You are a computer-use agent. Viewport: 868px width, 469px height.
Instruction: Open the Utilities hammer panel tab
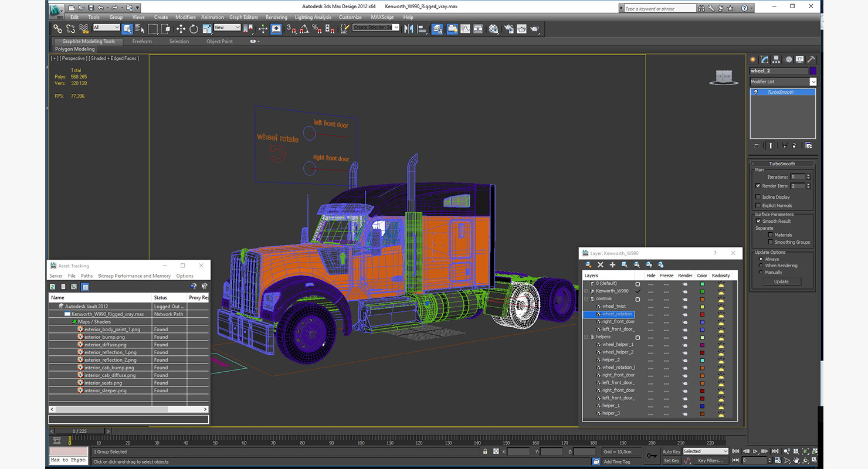click(811, 59)
